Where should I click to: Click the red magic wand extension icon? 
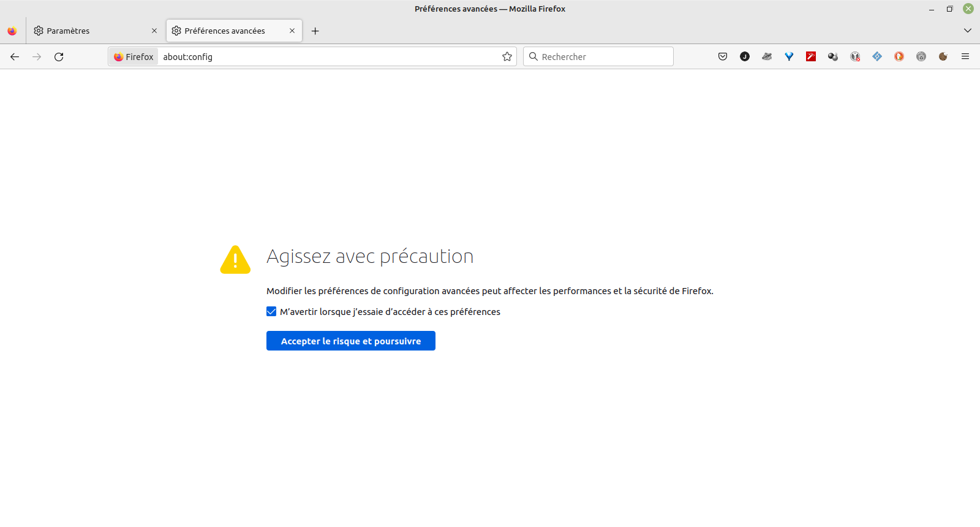(x=811, y=56)
